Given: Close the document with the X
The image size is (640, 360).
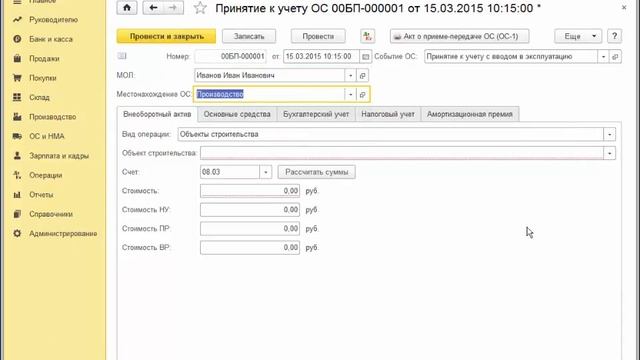Looking at the screenshot, I should point(624,7).
